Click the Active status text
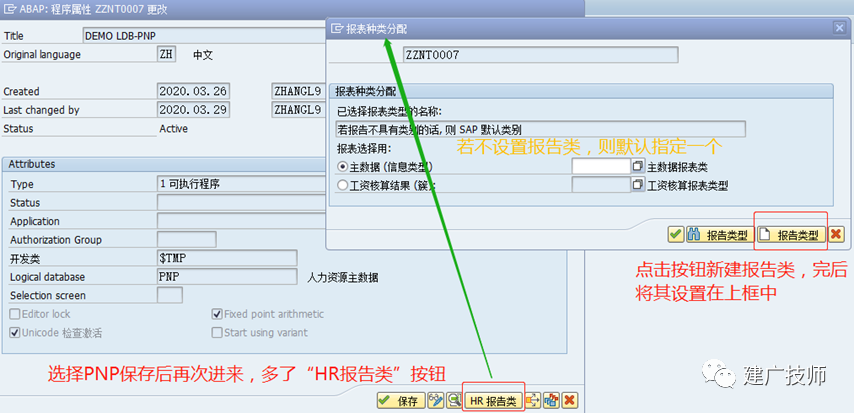This screenshot has height=413, width=854. [174, 129]
